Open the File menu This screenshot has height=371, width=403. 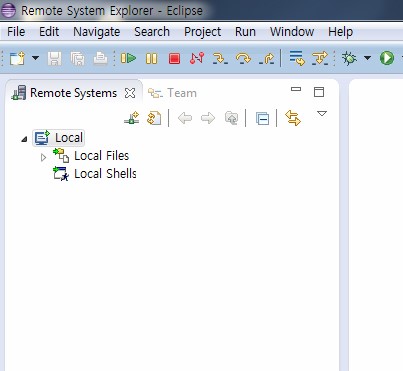click(x=16, y=32)
